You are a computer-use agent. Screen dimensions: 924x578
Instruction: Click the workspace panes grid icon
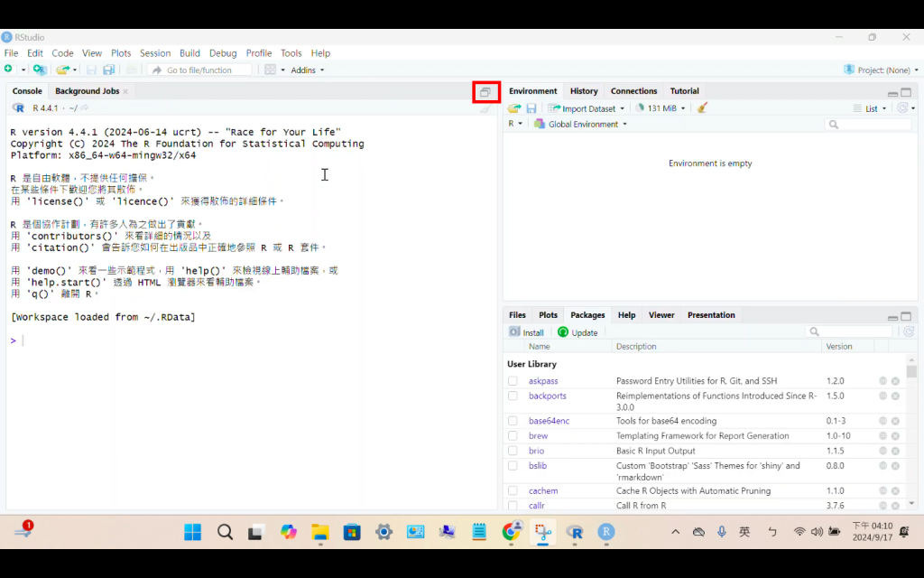[270, 70]
